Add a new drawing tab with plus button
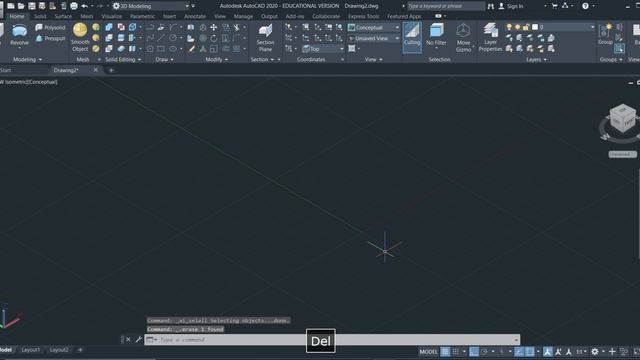 click(x=111, y=70)
